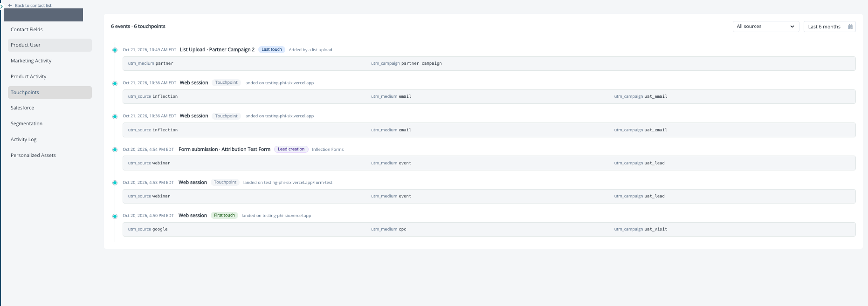Open the Contact Fields section
The width and height of the screenshot is (868, 306).
coord(50,29)
